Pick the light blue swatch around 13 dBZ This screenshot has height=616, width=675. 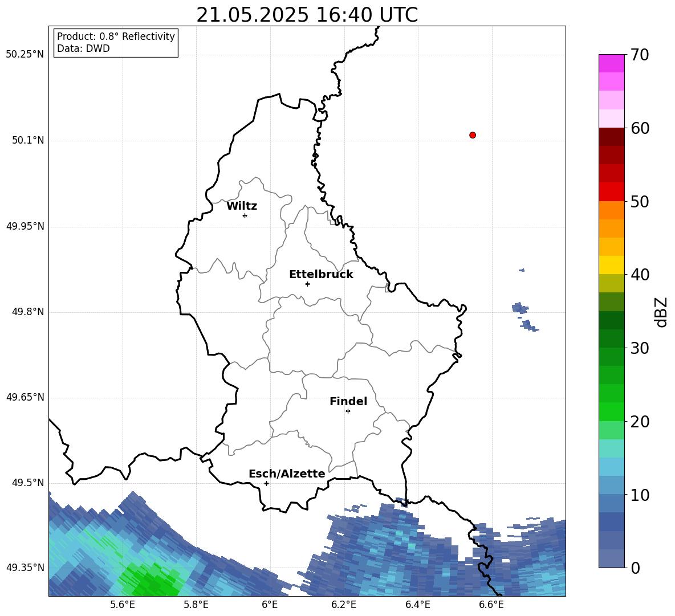611,467
